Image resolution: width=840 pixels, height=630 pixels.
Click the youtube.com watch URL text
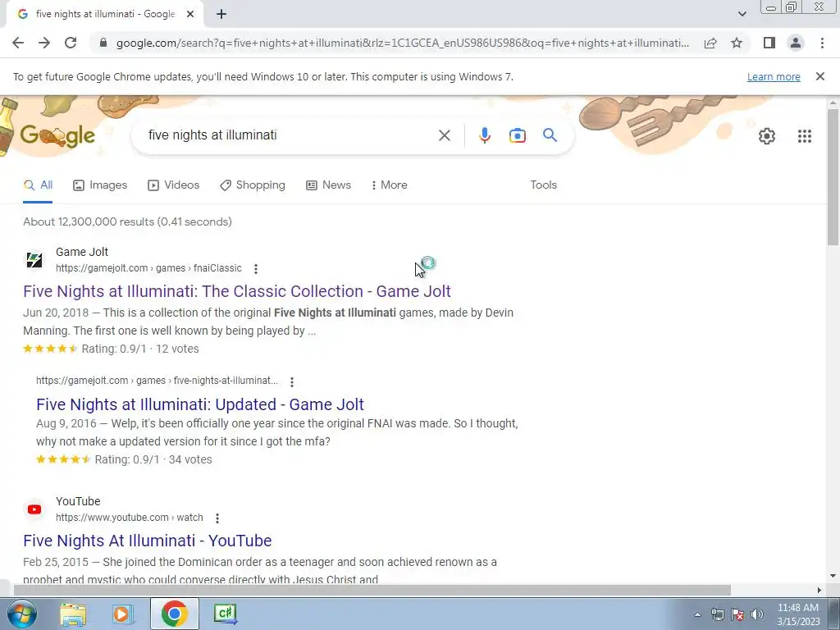pyautogui.click(x=129, y=518)
